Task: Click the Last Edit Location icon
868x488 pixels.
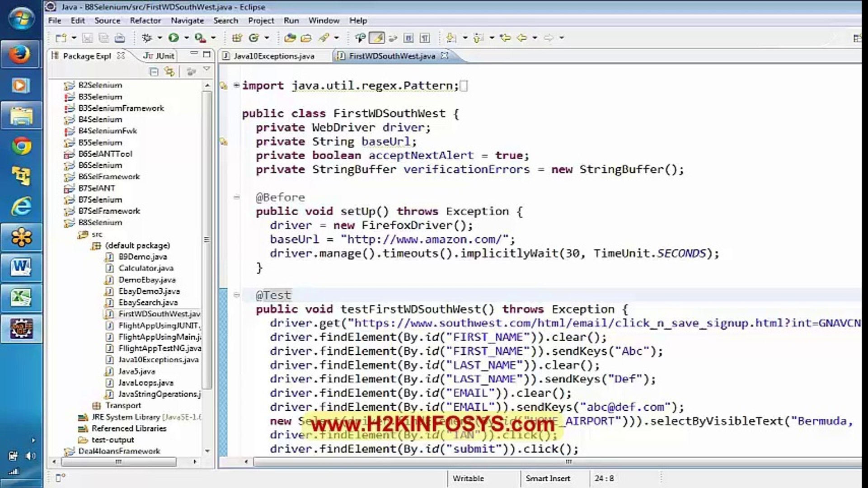Action: [505, 38]
